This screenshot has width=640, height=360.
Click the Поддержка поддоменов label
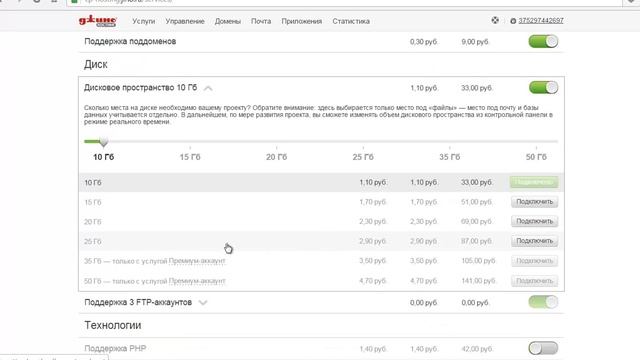[130, 41]
